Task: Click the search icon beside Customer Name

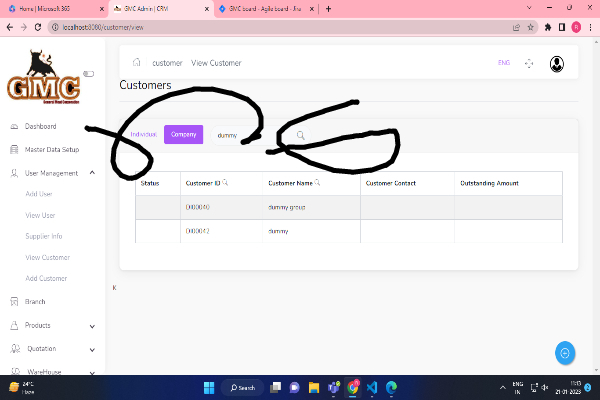Action: pos(317,183)
